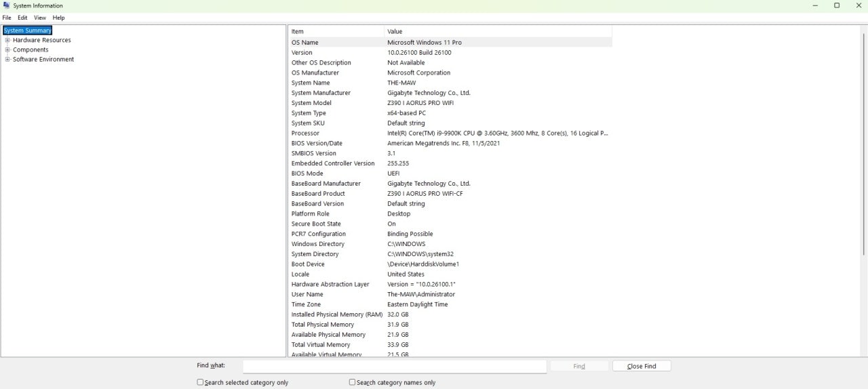This screenshot has width=868, height=389.
Task: Click the value THE-MAW
Action: (401, 83)
